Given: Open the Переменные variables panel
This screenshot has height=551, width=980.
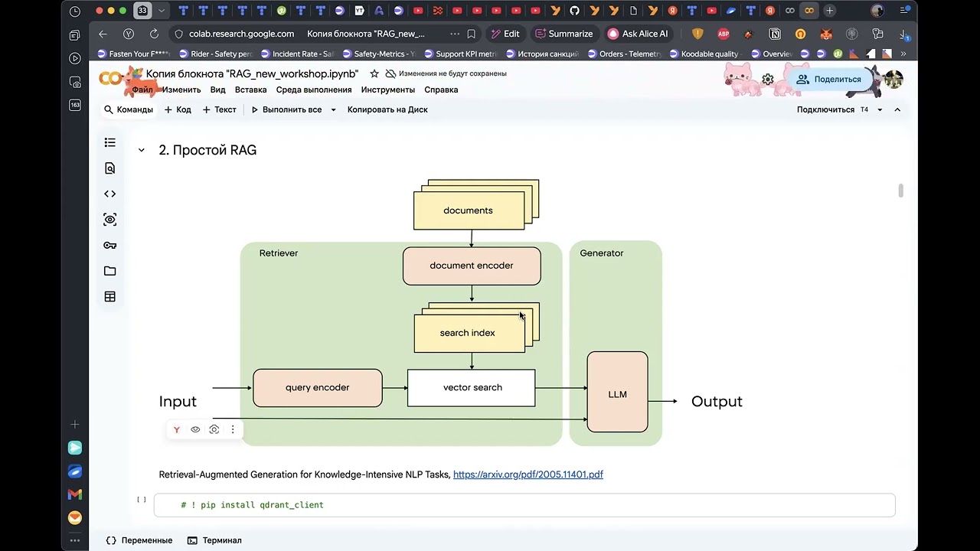Looking at the screenshot, I should 139,540.
